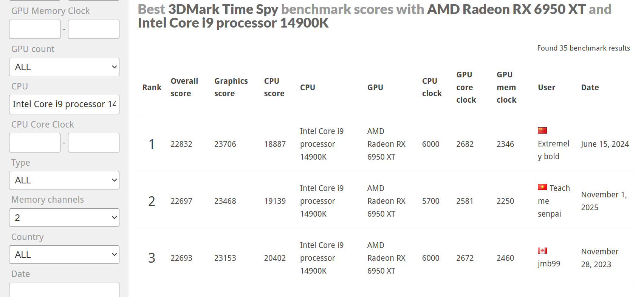
Task: Click the CPU Core Clock minimum field
Action: pyautogui.click(x=35, y=143)
